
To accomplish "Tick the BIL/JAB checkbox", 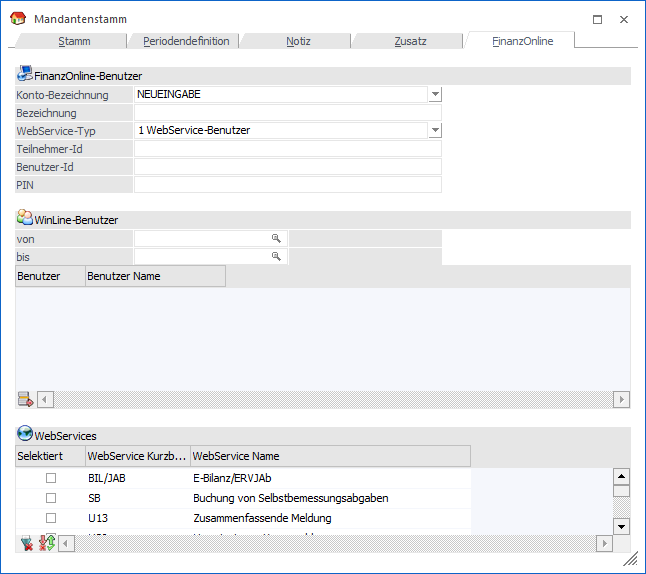I will 51,478.
